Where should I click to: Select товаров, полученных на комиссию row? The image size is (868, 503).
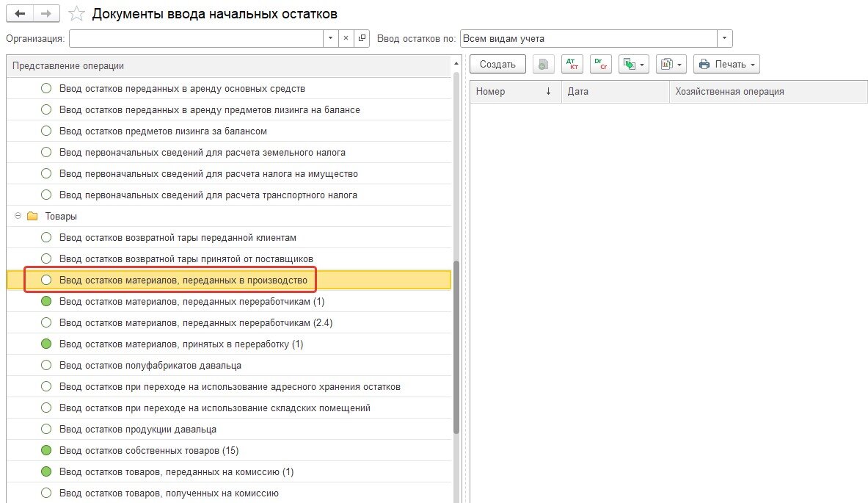click(229, 493)
